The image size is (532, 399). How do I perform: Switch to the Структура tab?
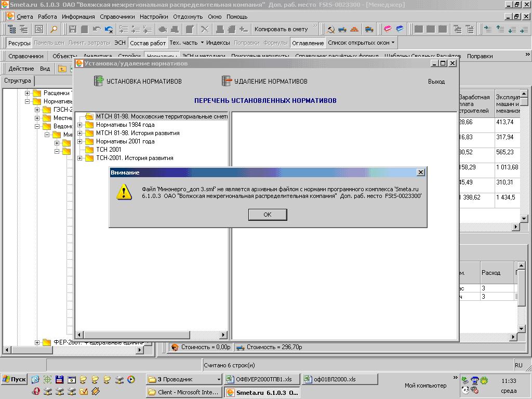coord(18,81)
